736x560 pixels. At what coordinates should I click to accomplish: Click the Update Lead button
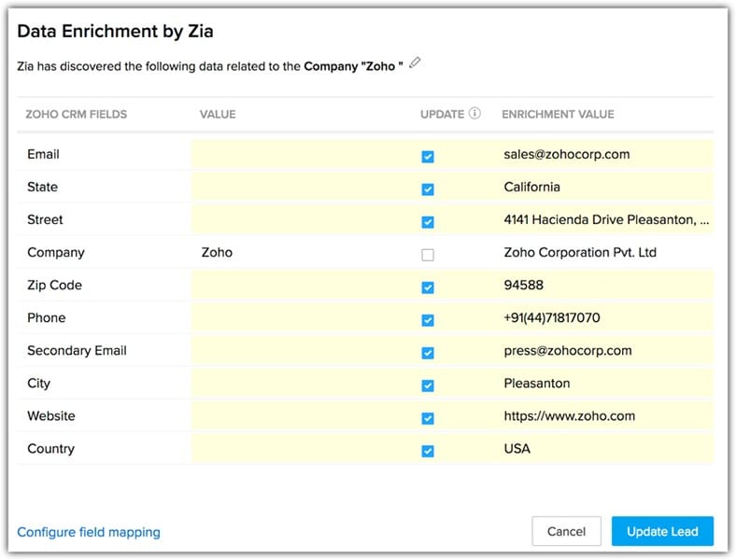point(662,531)
